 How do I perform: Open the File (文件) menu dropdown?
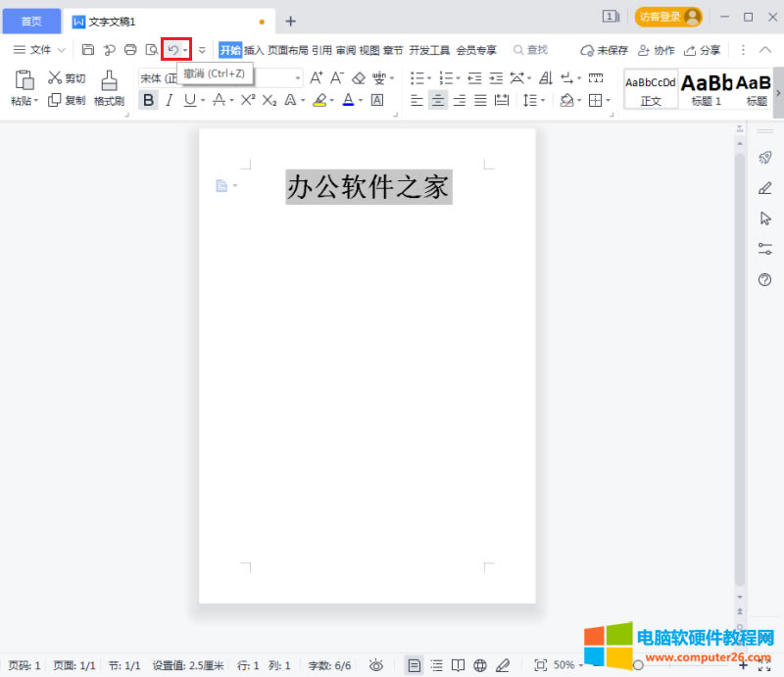(x=39, y=50)
